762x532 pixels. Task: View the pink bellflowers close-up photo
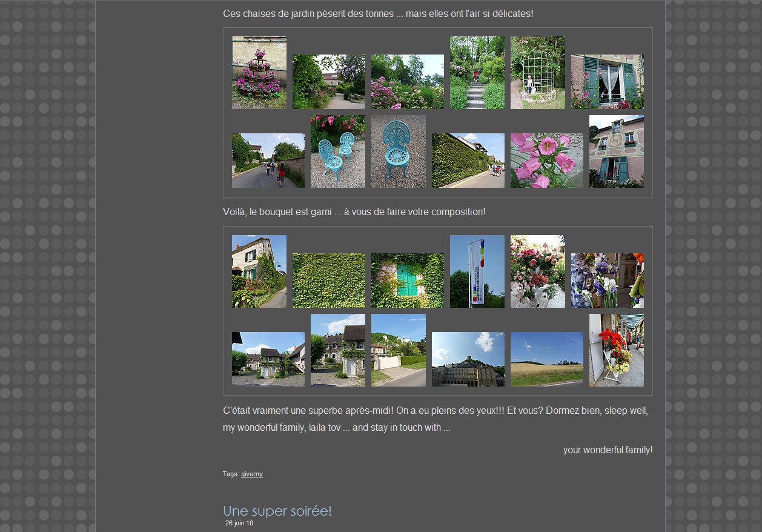pos(546,161)
